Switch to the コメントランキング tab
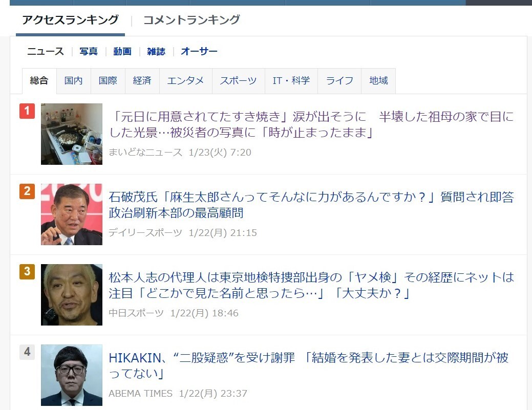 point(191,19)
